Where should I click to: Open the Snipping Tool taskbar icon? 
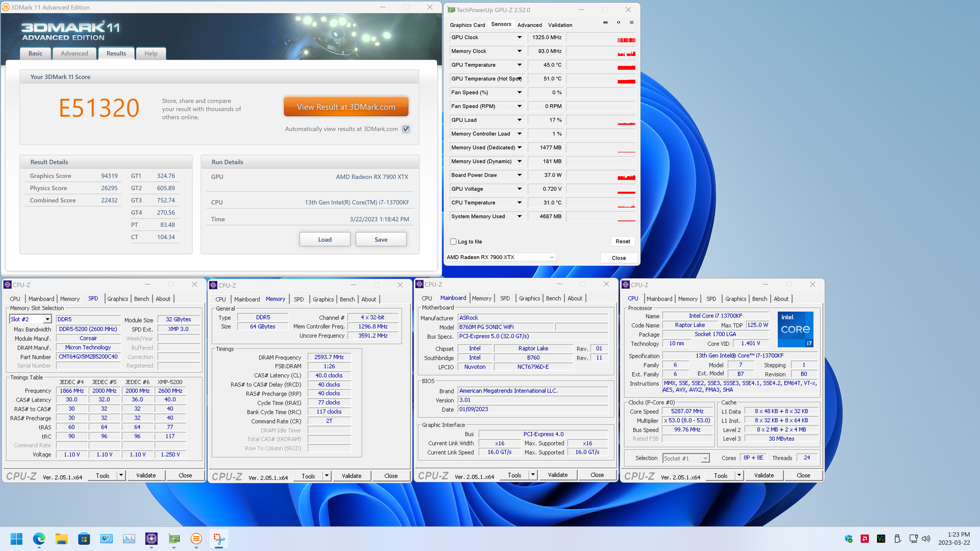(219, 539)
